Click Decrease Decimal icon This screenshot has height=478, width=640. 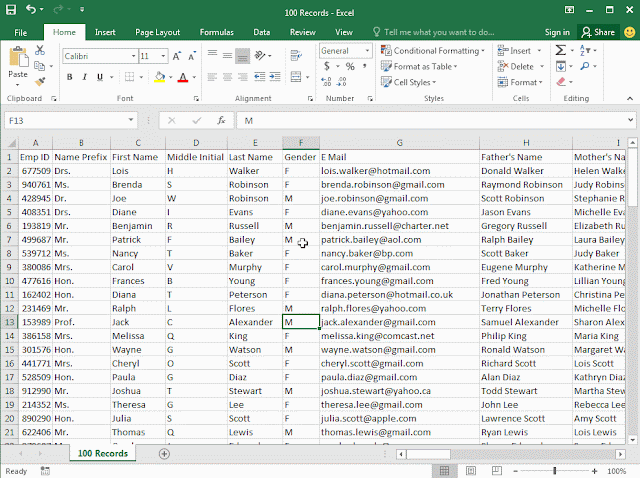[x=342, y=82]
